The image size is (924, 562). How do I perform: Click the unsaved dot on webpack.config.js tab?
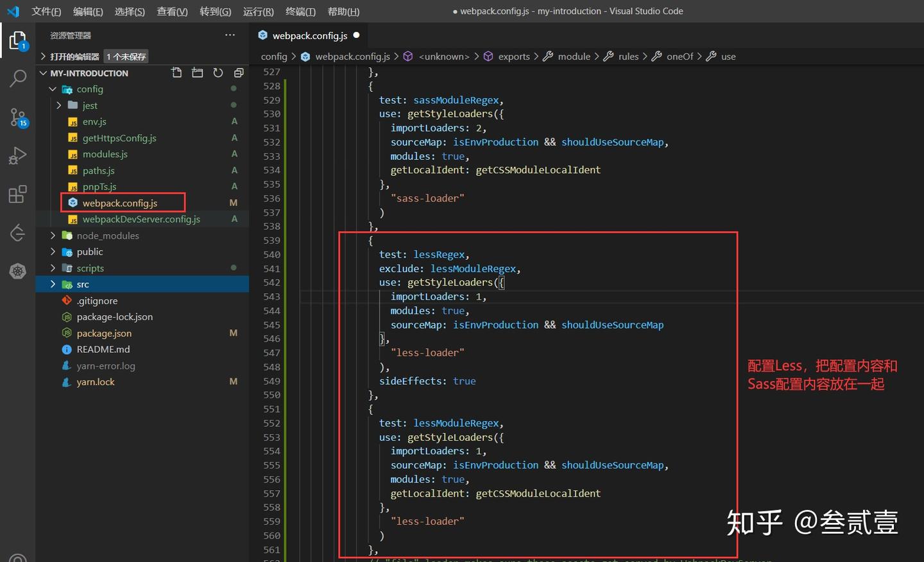tap(356, 35)
